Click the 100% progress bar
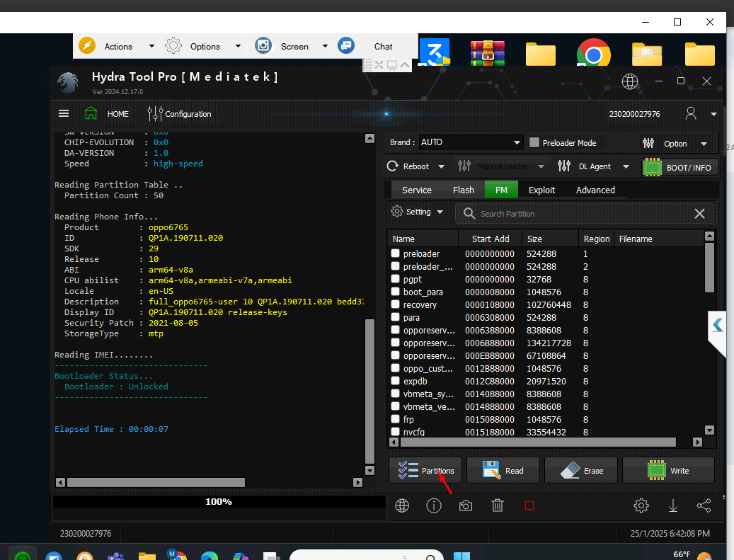 pos(219,501)
